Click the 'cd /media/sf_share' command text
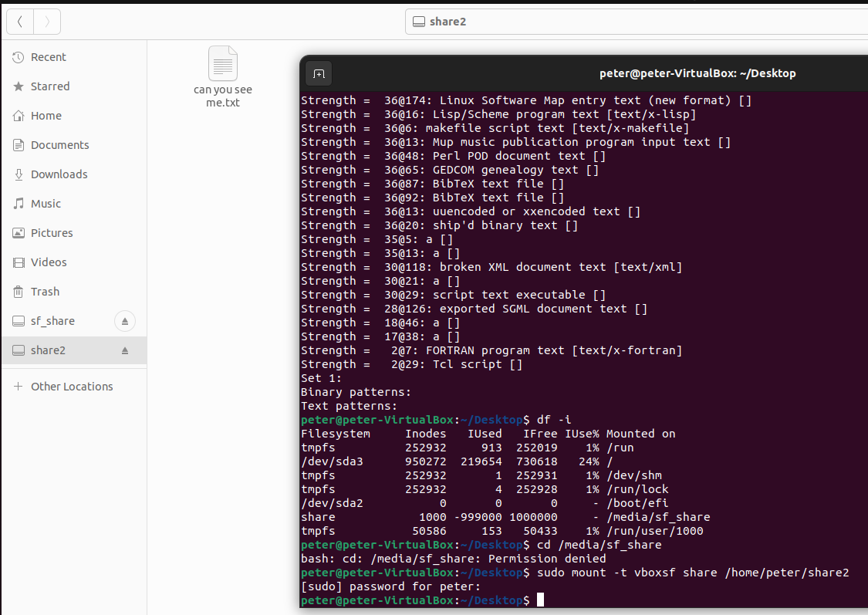This screenshot has height=615, width=868. tap(599, 545)
